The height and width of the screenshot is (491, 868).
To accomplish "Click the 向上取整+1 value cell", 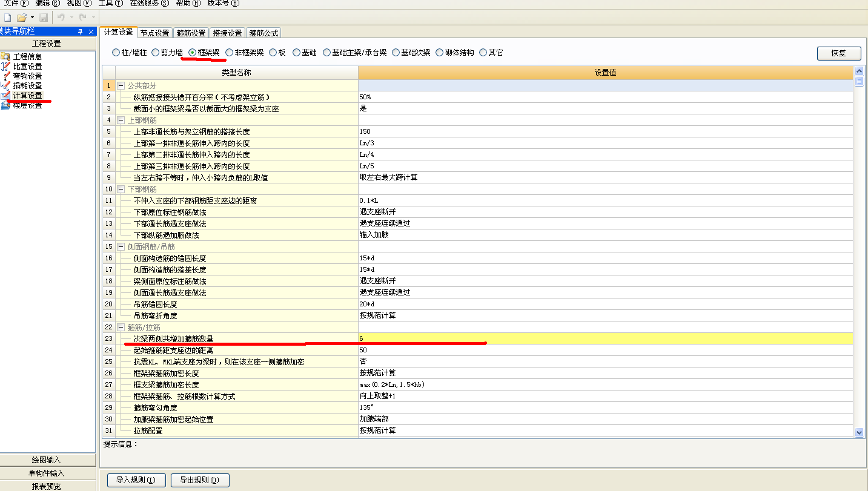I will (x=606, y=396).
